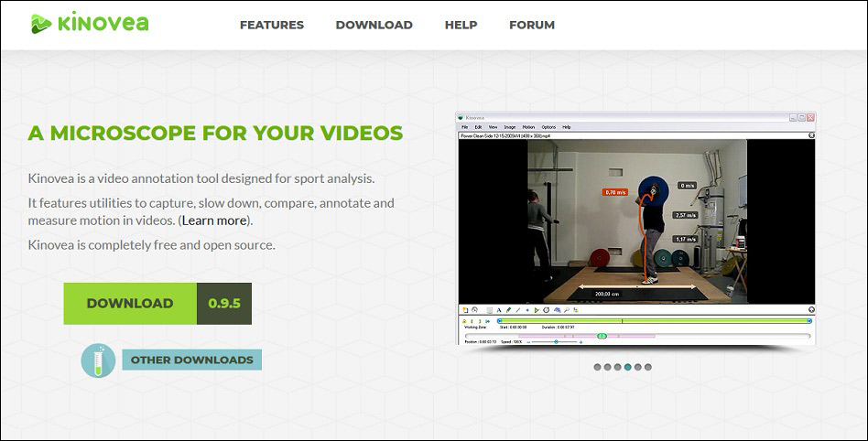Open the Motion menu in the app screenshot
This screenshot has height=441, width=868.
pos(528,127)
